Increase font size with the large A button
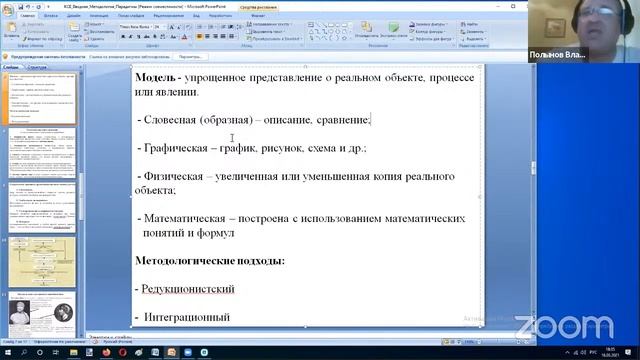Viewport: 640px width, 360px height. tap(171, 27)
